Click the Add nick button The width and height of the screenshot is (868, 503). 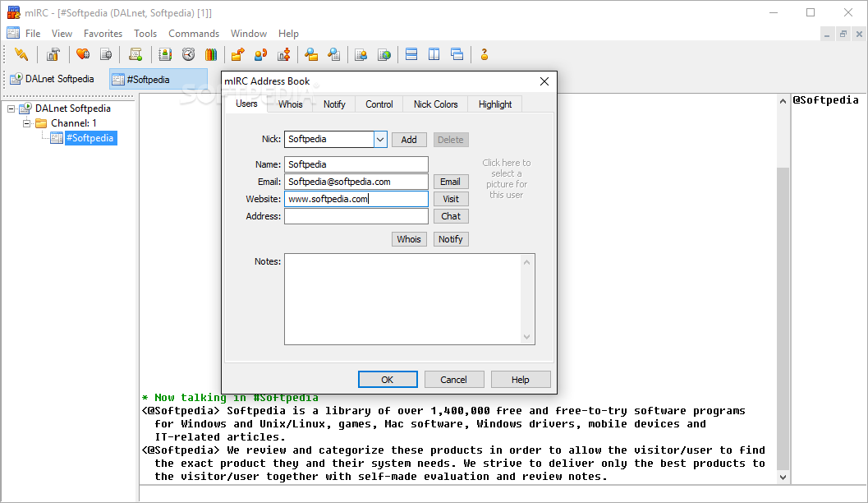[x=409, y=140]
